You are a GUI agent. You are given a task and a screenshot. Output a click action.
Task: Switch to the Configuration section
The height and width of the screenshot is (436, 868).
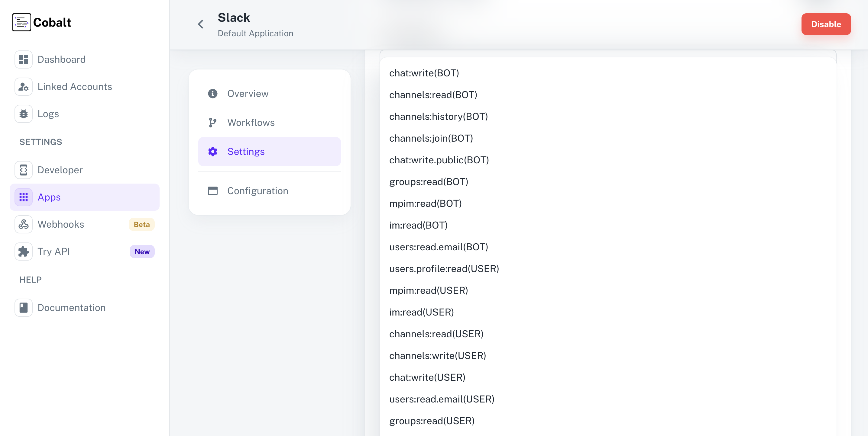pos(257,191)
